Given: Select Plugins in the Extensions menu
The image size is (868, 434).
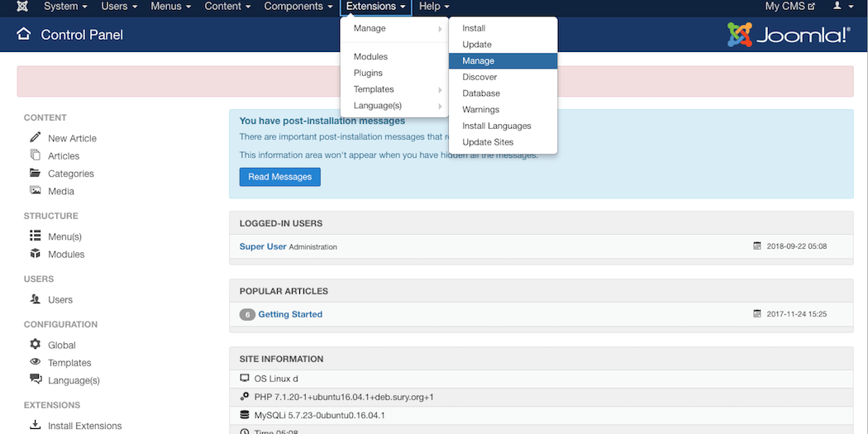Looking at the screenshot, I should 368,73.
